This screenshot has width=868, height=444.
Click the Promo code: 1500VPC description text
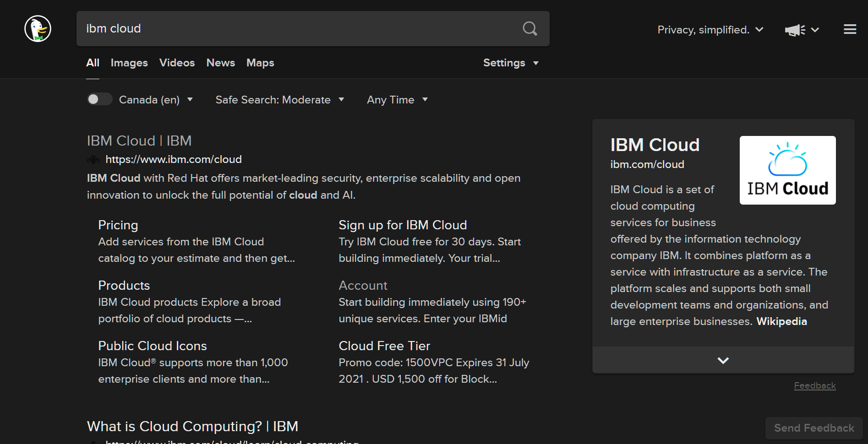tap(434, 371)
